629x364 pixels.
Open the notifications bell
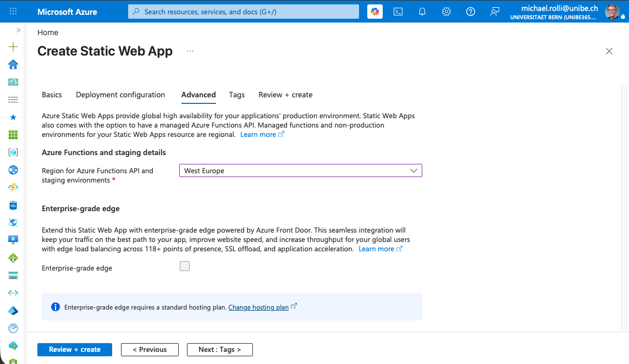pos(422,12)
